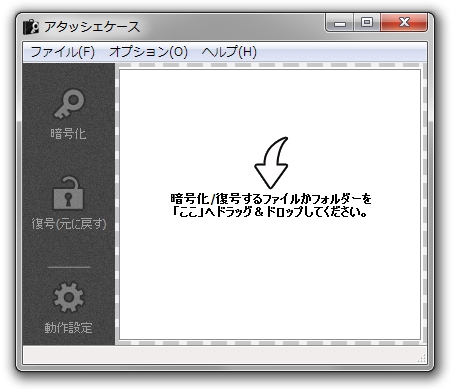This screenshot has width=452, height=389.
Task: Open settings via the gear icon
Action: point(68,297)
